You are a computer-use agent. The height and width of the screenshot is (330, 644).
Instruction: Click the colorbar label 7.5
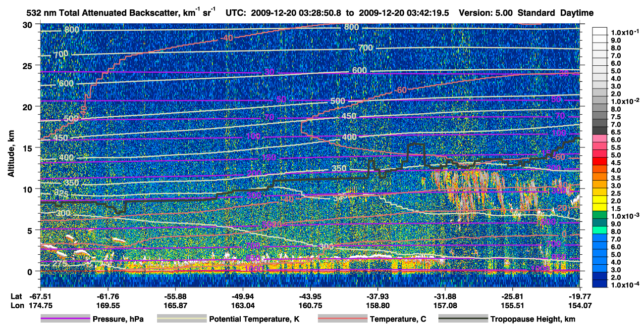(x=616, y=116)
